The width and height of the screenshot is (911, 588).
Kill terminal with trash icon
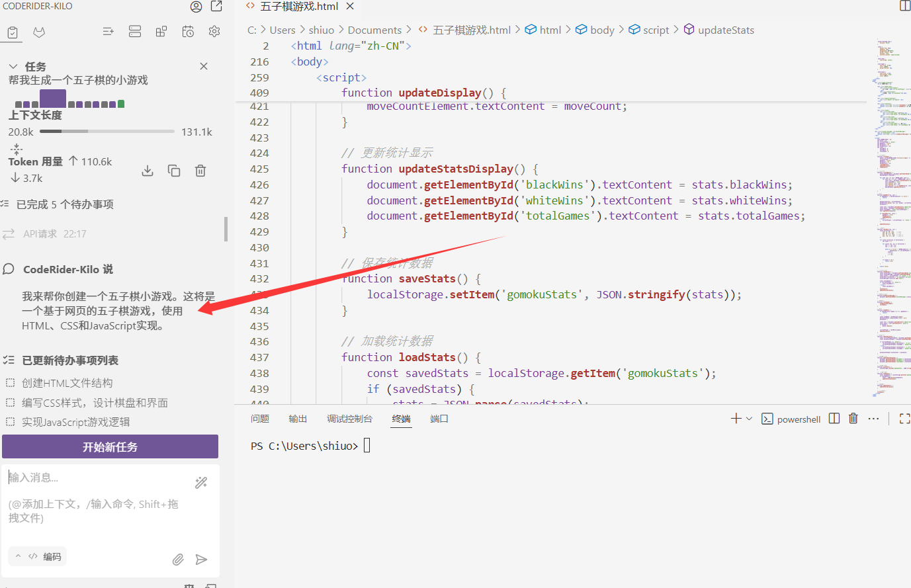click(x=853, y=419)
